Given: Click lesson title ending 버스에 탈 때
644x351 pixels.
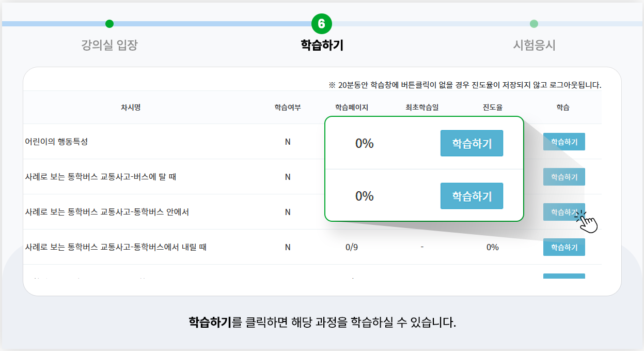Looking at the screenshot, I should [101, 177].
